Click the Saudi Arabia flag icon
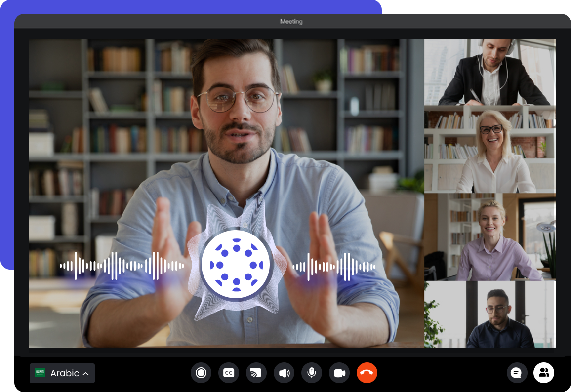The height and width of the screenshot is (392, 571). point(40,373)
